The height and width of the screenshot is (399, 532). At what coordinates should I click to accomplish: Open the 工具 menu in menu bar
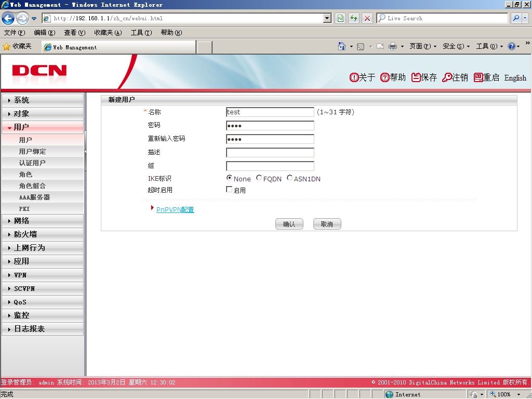point(141,33)
